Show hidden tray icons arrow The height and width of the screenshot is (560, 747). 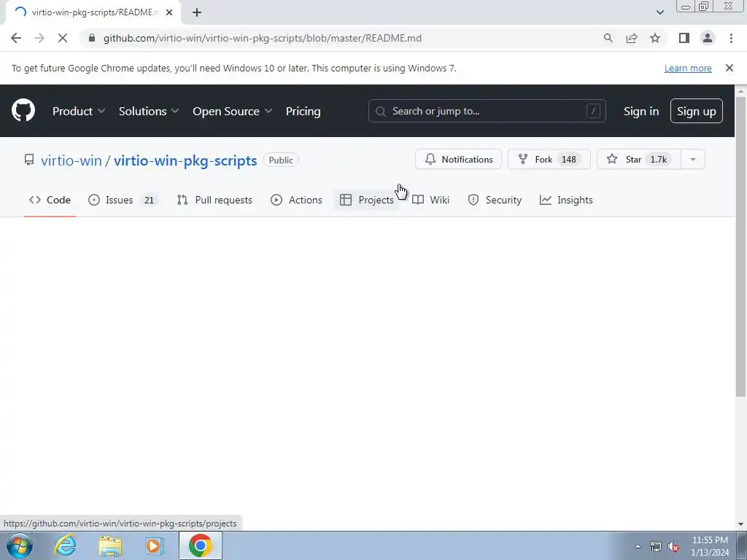(638, 546)
